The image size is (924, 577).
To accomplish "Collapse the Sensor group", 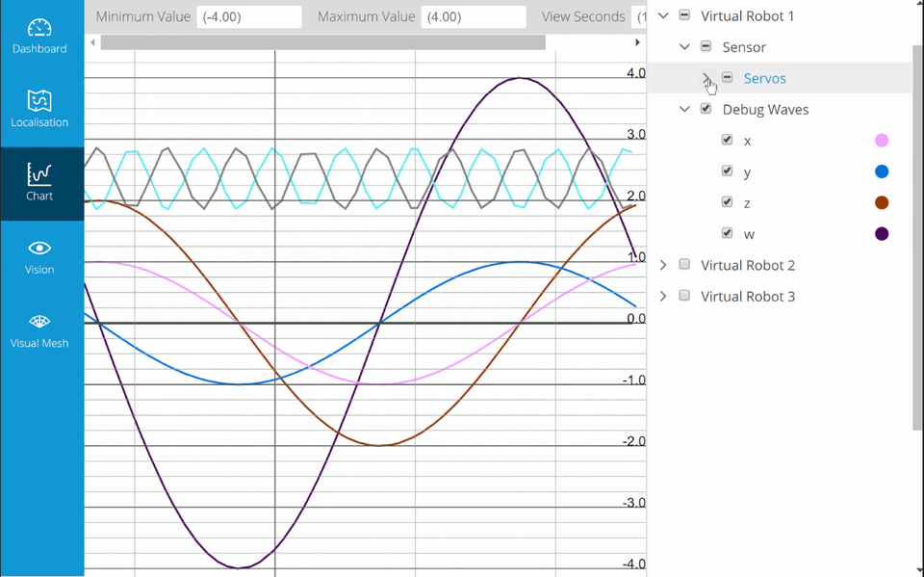I will [x=684, y=46].
